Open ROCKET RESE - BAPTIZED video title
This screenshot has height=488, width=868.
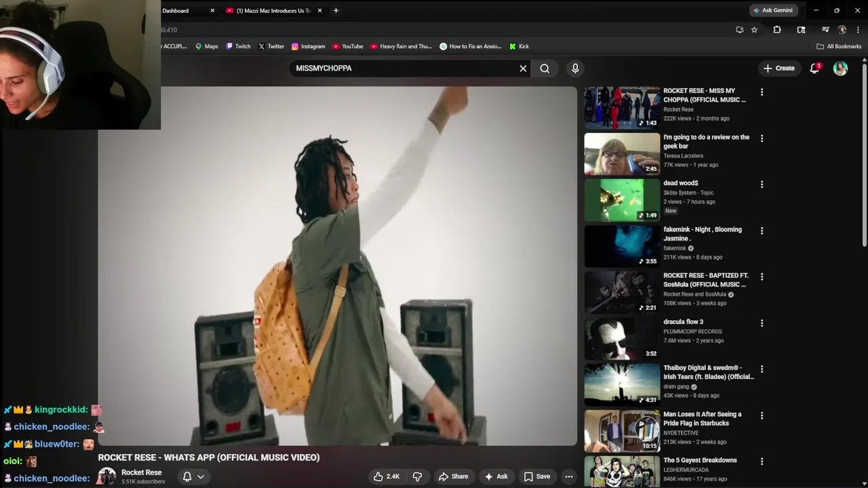click(x=705, y=280)
